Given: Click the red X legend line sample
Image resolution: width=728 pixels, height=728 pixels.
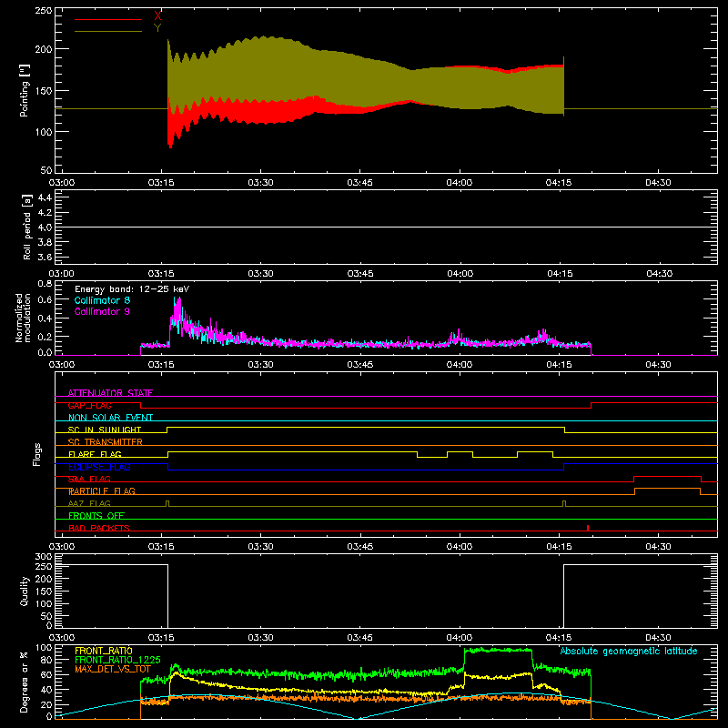Looking at the screenshot, I should coord(108,19).
